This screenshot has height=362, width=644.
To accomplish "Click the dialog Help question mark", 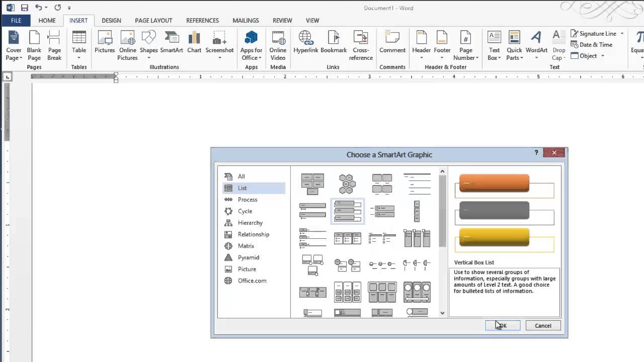I will point(536,153).
